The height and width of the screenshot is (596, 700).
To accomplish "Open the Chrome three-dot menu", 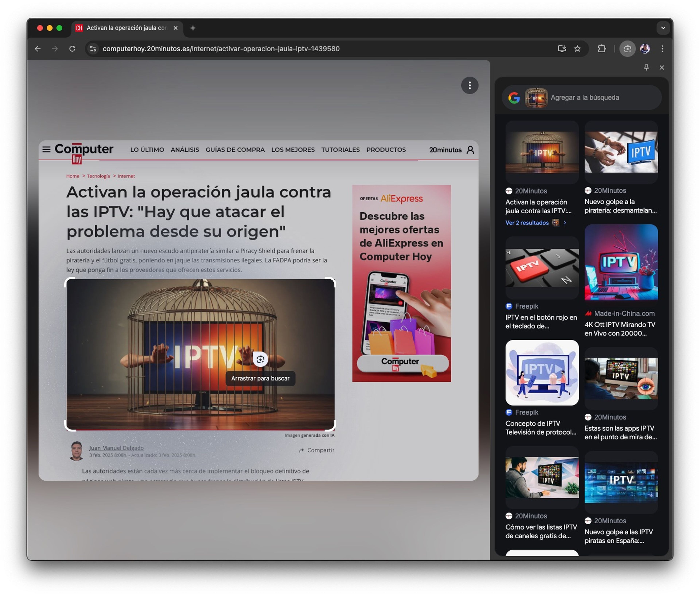I will click(662, 49).
